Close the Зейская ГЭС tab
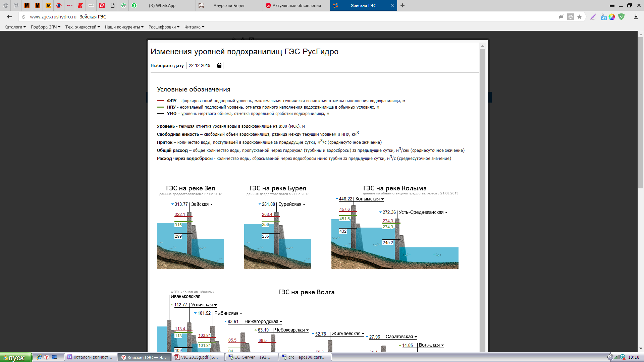Image resolution: width=644 pixels, height=362 pixels. pos(392,5)
